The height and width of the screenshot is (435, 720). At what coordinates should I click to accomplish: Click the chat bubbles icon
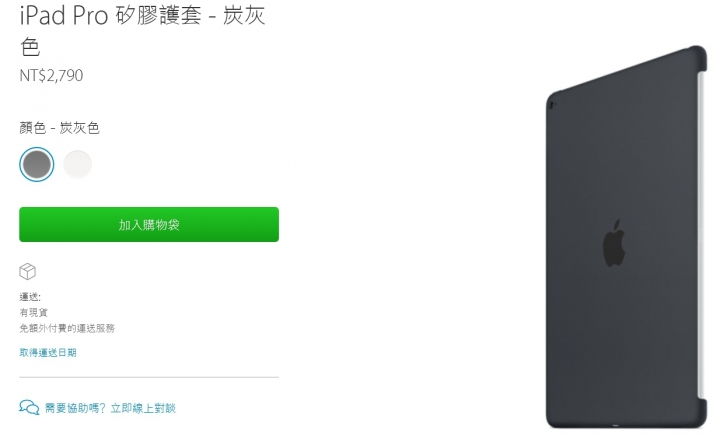[29, 407]
